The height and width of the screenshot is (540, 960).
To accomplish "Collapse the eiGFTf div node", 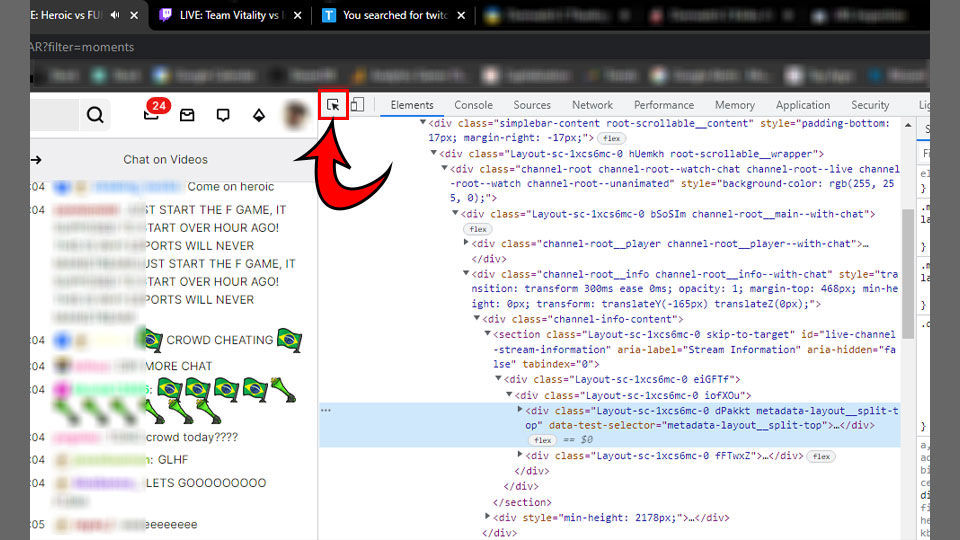I will [x=498, y=378].
